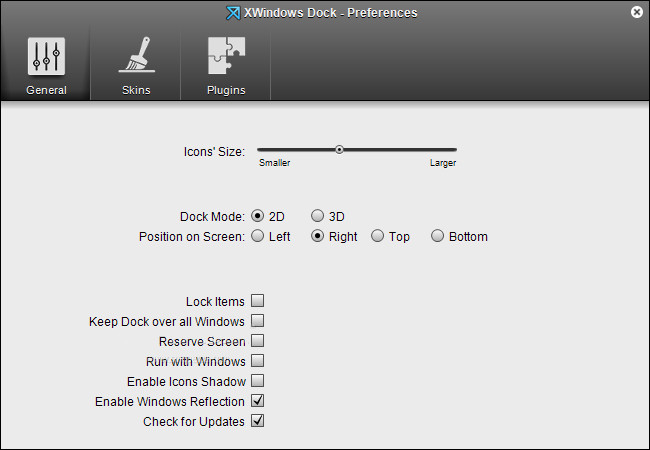Enable Run with Windows checkbox
650x450 pixels.
257,360
